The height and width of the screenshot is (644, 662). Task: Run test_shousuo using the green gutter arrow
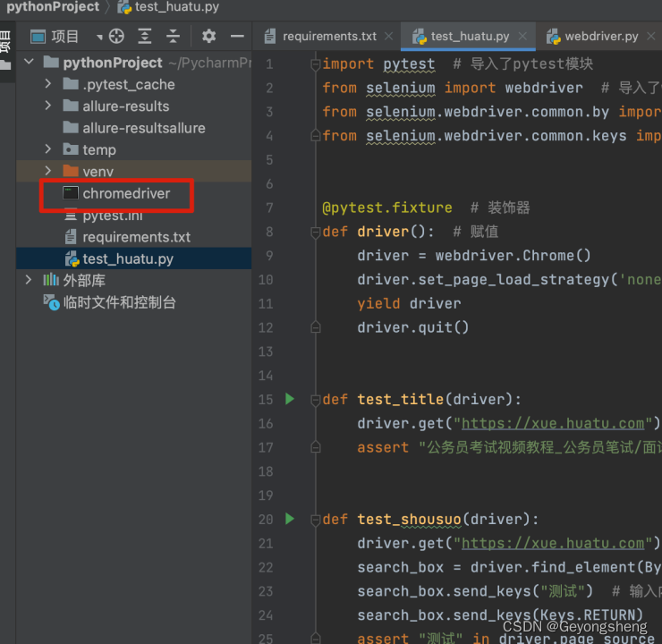(x=290, y=519)
